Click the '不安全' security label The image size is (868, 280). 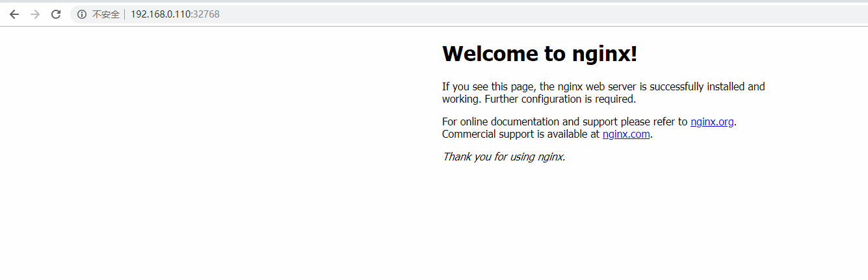pos(106,14)
